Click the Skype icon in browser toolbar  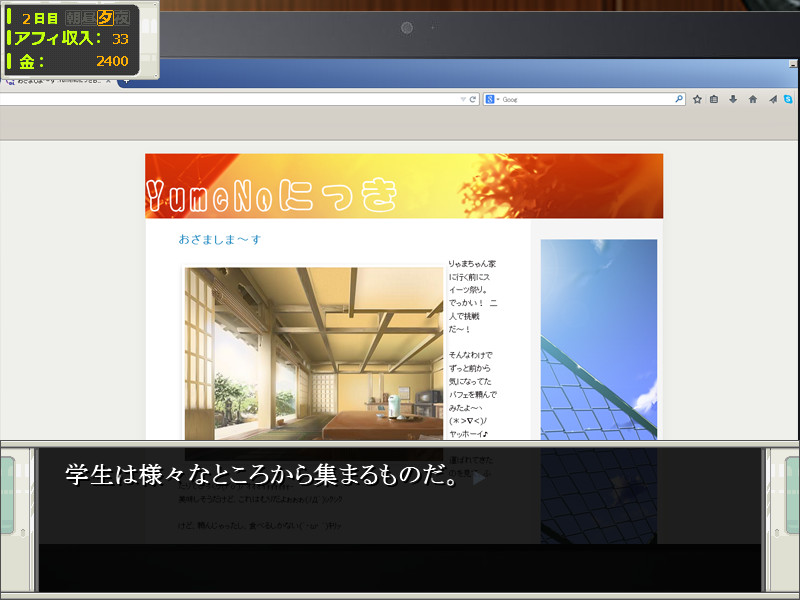click(788, 100)
